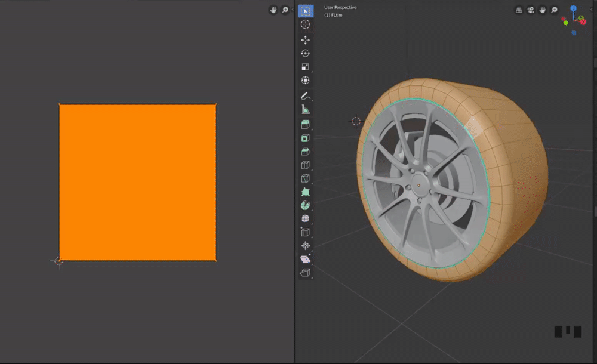Activate the 3D Cursor tool

[305, 24]
